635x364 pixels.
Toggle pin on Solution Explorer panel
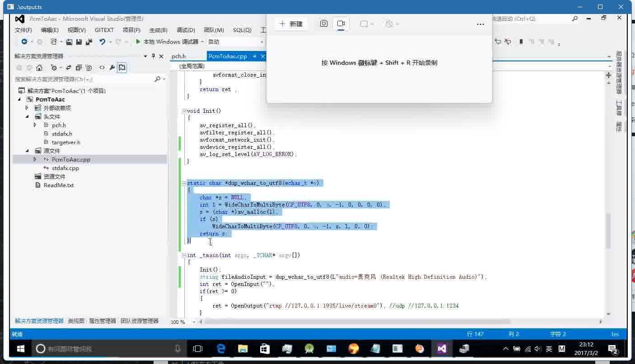coord(153,56)
